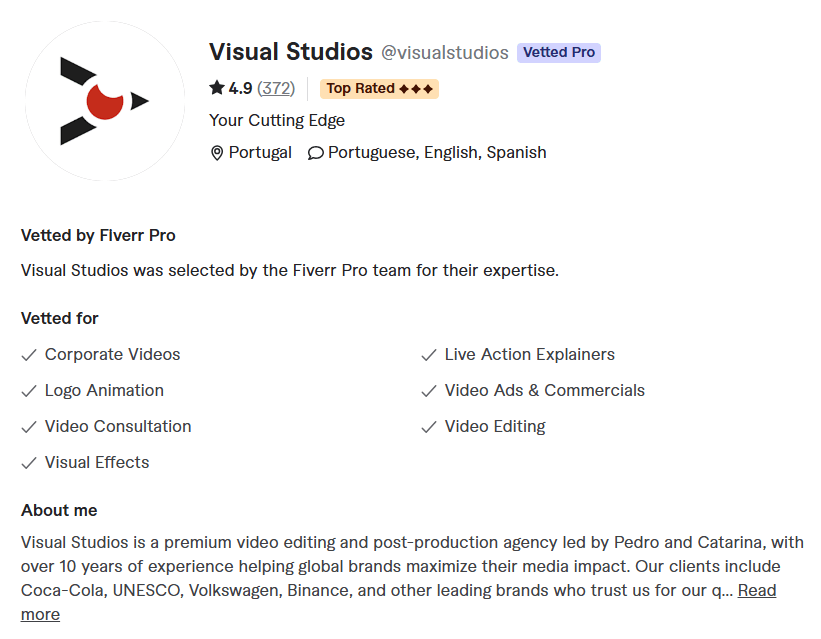Click the Vetted Pro badge

coord(559,52)
